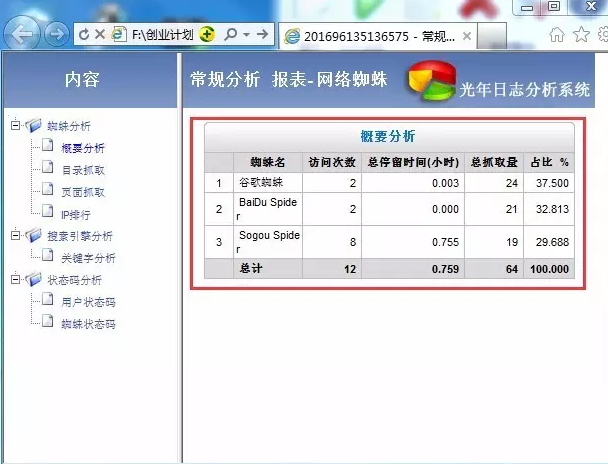Click the 光年日志分析系统 title text

525,90
